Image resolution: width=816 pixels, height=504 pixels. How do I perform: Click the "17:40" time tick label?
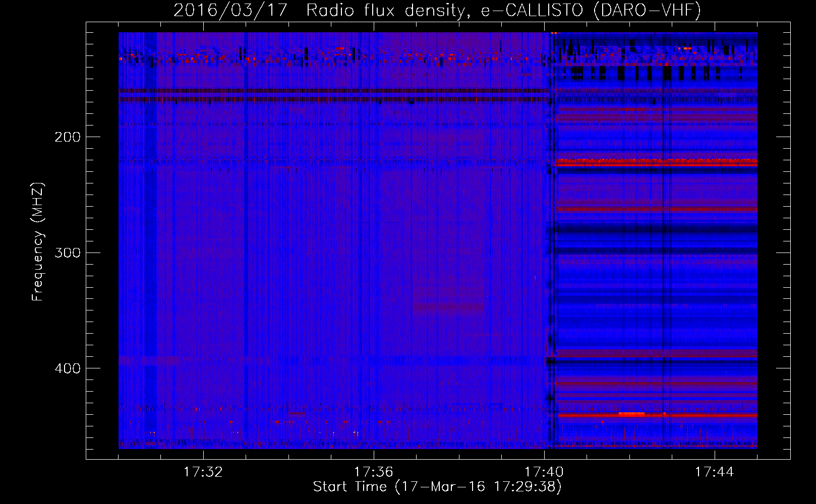[544, 472]
